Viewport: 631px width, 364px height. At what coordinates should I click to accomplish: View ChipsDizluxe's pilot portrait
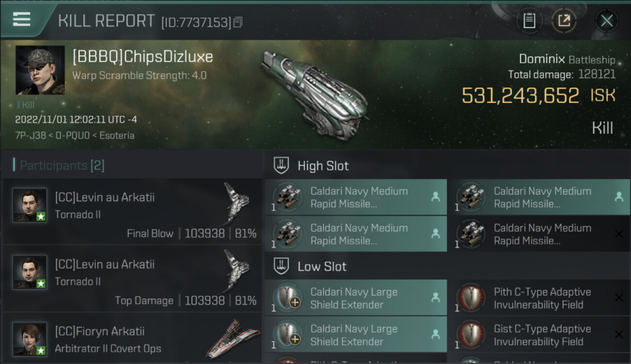pos(40,70)
